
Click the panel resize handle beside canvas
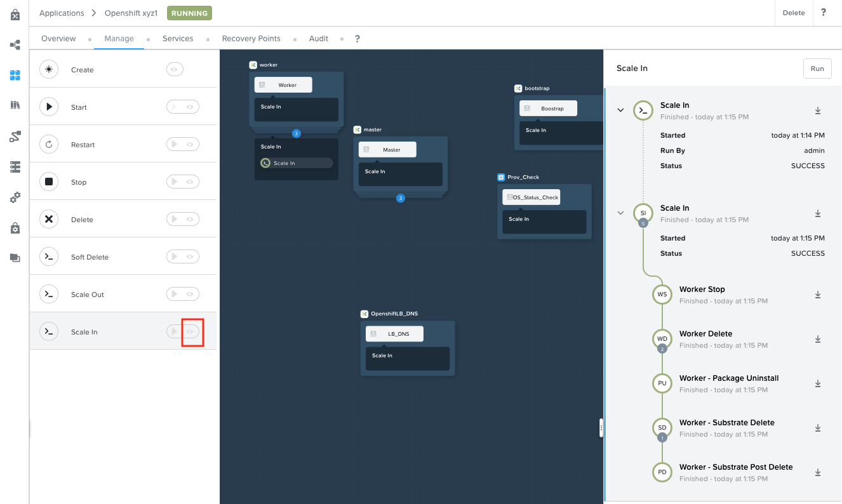(x=601, y=428)
